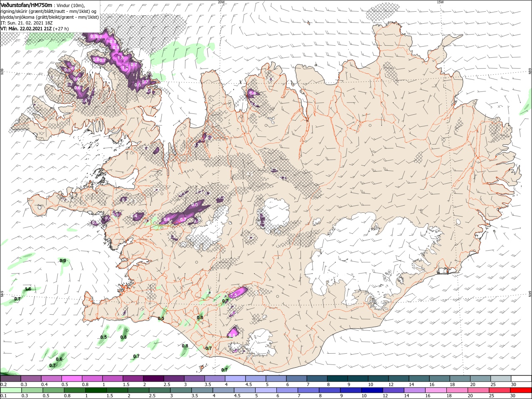Click the VT: Mán. 22.02.2021 21Z text
532x399 pixels.
(x=26, y=29)
